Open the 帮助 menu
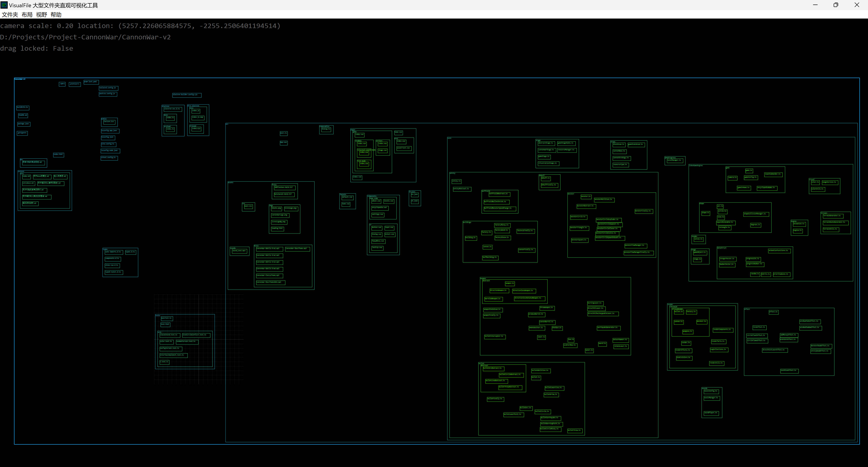868x467 pixels. (x=56, y=14)
